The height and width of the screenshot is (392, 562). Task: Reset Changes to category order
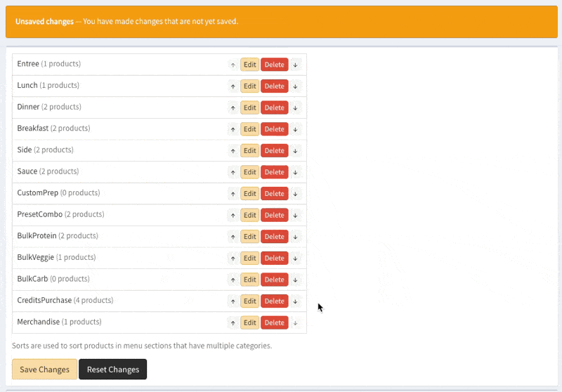(113, 369)
